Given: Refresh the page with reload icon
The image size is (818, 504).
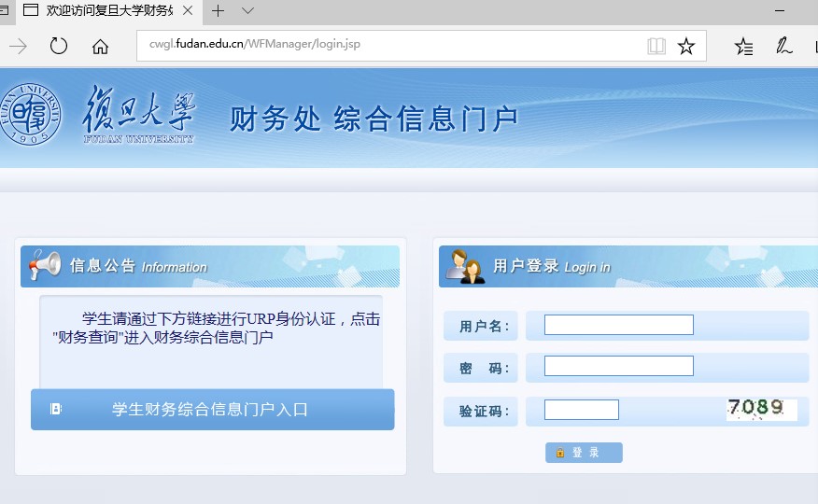Looking at the screenshot, I should click(59, 46).
